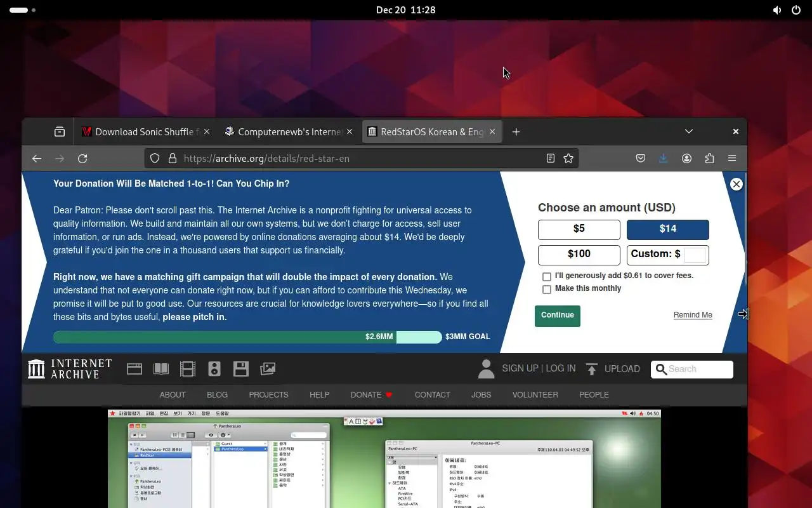Screen dimensions: 812x508
Task: Open the JOBS nav item
Action: [x=481, y=395]
